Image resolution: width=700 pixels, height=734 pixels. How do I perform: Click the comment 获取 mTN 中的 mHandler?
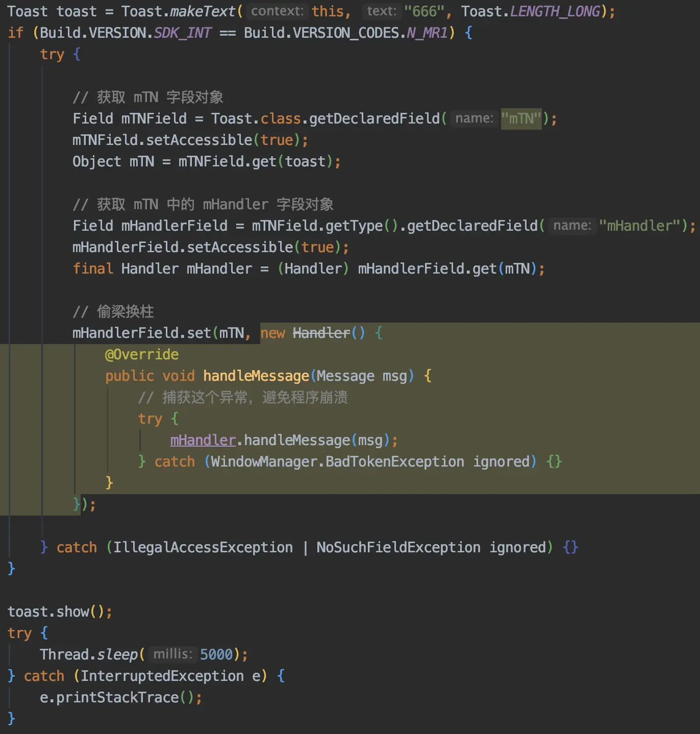pyautogui.click(x=203, y=204)
